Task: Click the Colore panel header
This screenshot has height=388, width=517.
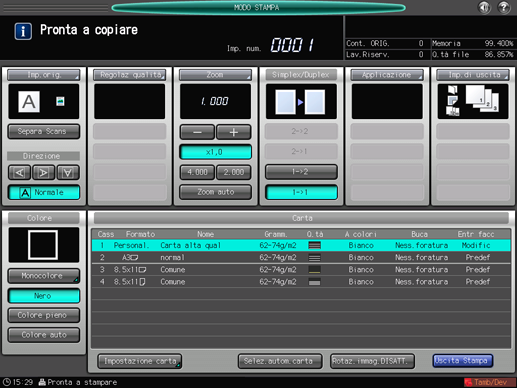Action: tap(44, 218)
